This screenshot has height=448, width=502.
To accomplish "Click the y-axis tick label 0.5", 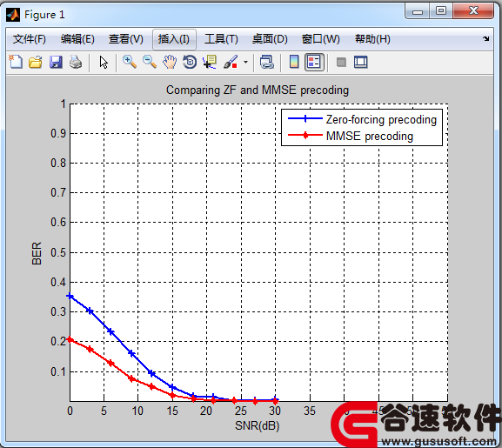I will click(x=58, y=252).
